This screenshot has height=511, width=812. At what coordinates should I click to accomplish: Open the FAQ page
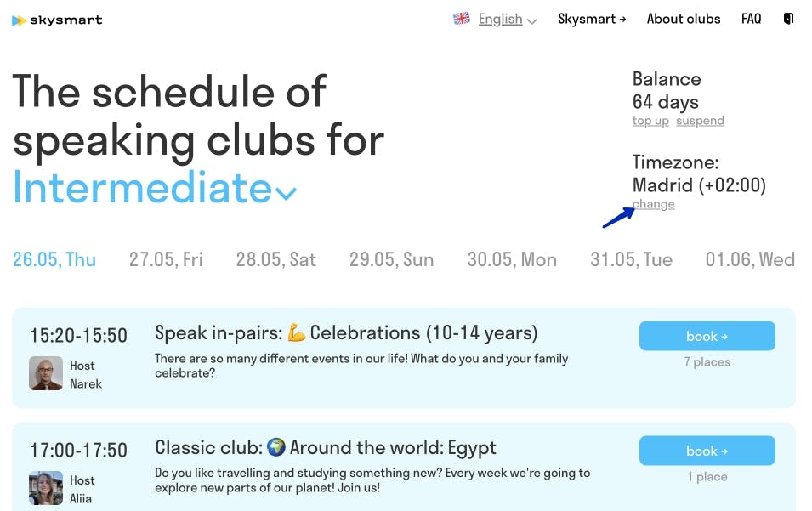751,19
